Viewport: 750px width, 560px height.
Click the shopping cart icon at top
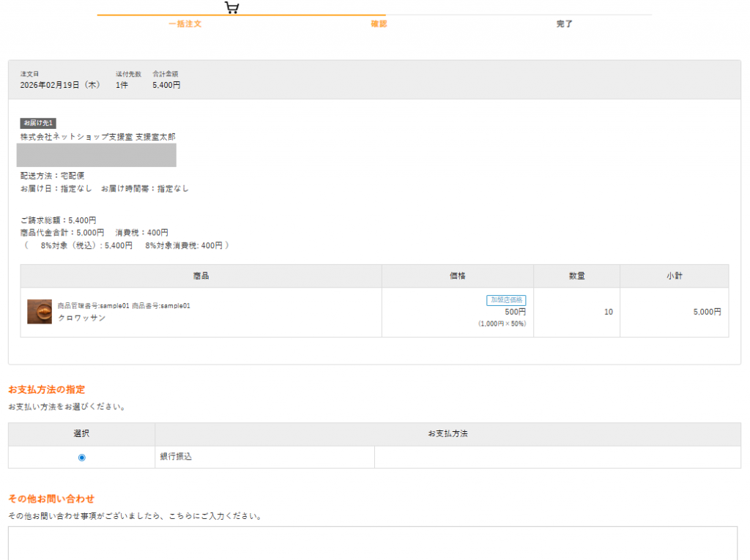pos(231,7)
